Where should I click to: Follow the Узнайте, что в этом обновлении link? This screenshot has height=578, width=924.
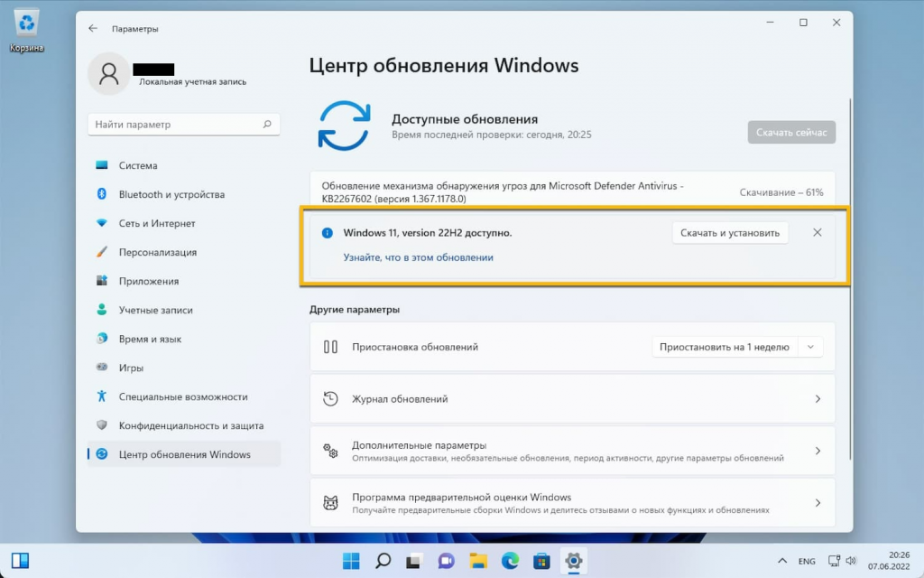coord(418,257)
